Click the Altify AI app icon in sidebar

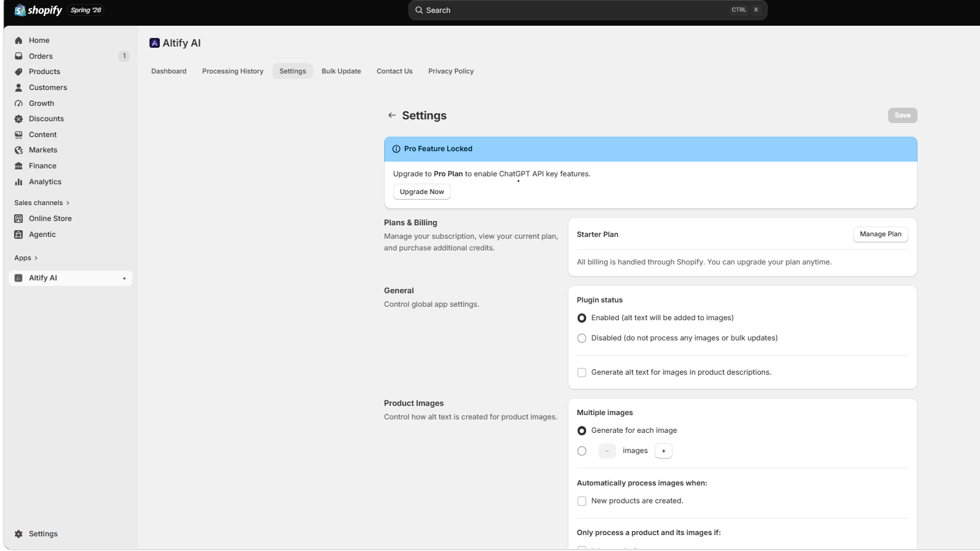(19, 278)
